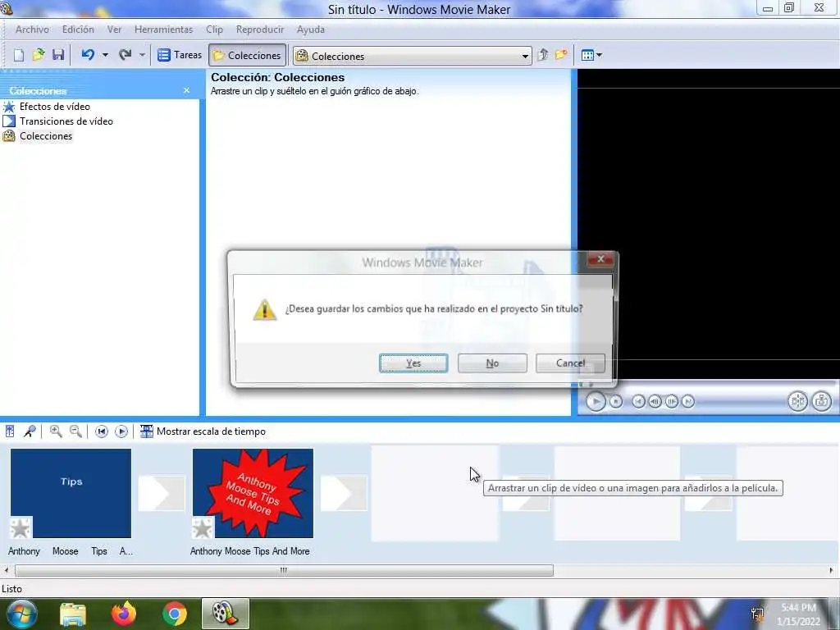This screenshot has height=630, width=840.
Task: Open the Edición menu
Action: [78, 30]
